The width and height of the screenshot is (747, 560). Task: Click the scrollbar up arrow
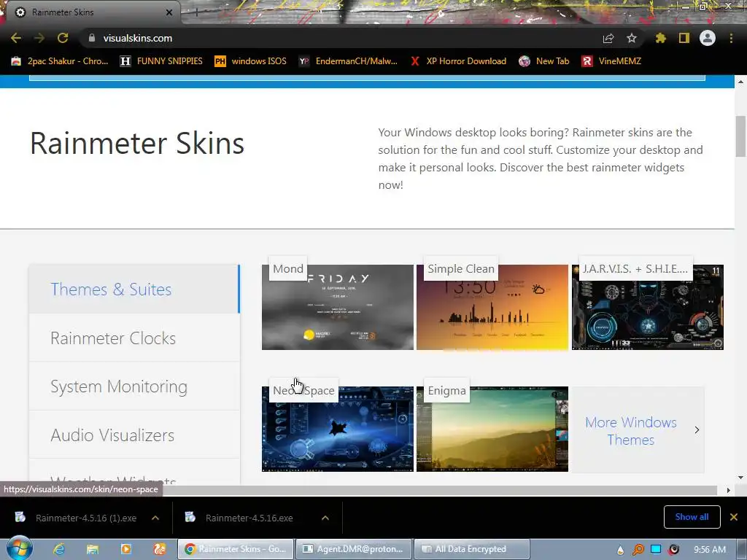coord(740,82)
